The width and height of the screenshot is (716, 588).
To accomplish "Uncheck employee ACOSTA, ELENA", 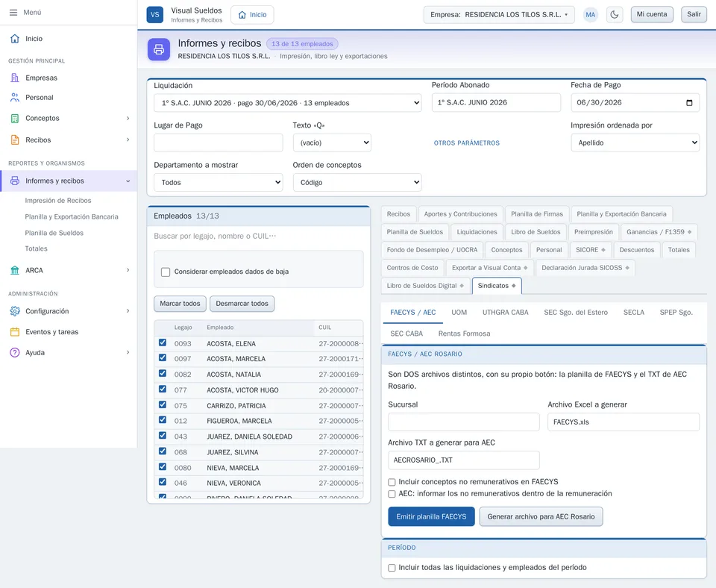I will 163,343.
